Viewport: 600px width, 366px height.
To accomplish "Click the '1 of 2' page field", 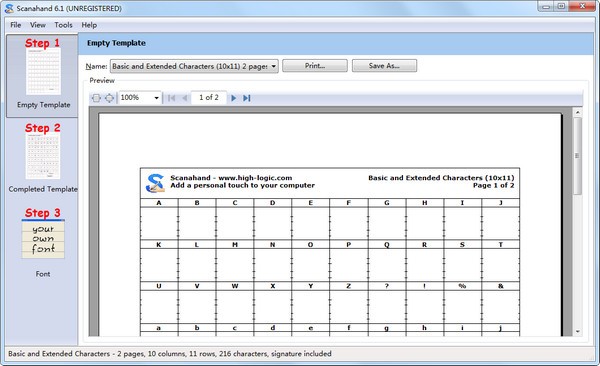I will (209, 98).
